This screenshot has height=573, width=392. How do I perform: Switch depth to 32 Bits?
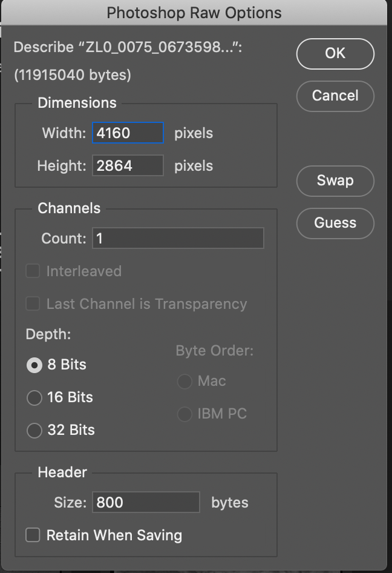pos(34,431)
